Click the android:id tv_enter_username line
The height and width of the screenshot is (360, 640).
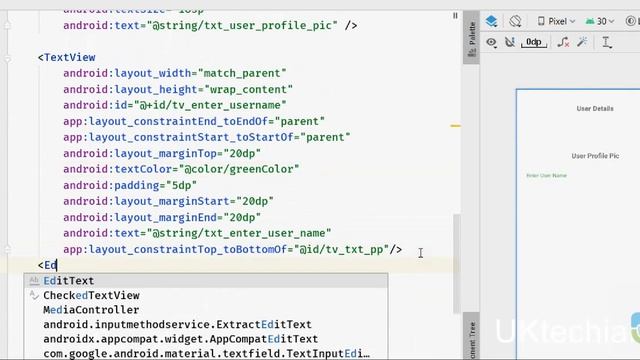(175, 105)
